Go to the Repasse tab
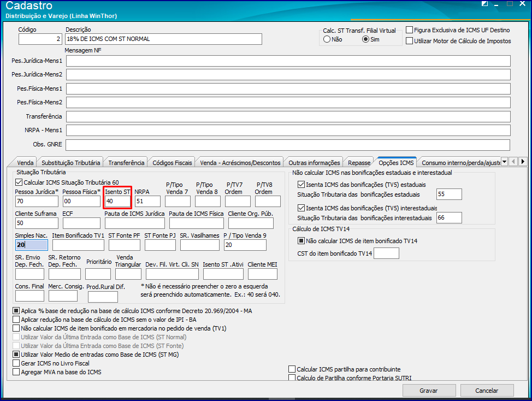This screenshot has height=401, width=532. [359, 163]
